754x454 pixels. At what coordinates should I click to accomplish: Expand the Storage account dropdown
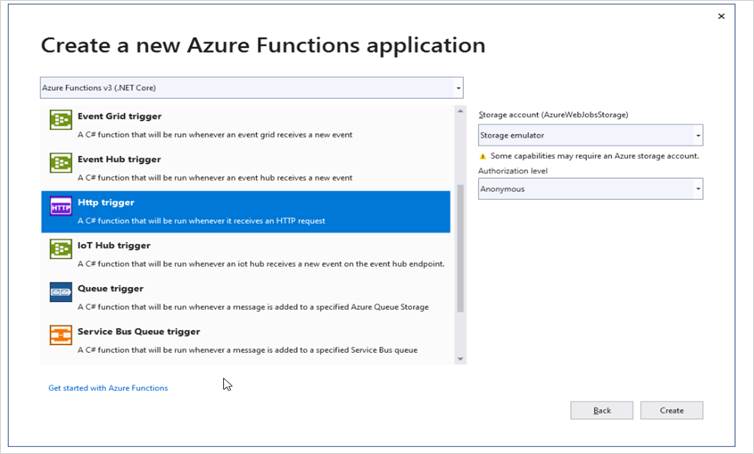[590, 135]
